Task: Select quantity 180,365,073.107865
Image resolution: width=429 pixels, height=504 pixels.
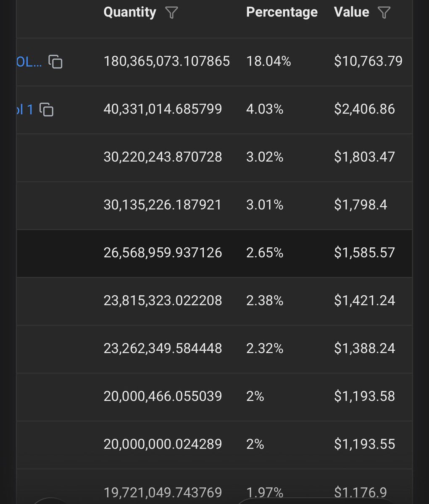Action: coord(167,61)
